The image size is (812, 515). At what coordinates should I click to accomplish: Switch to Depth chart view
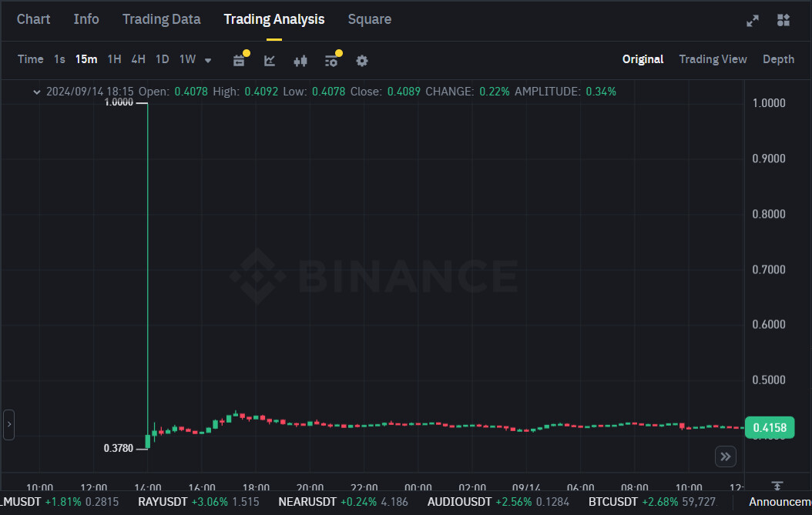click(778, 59)
